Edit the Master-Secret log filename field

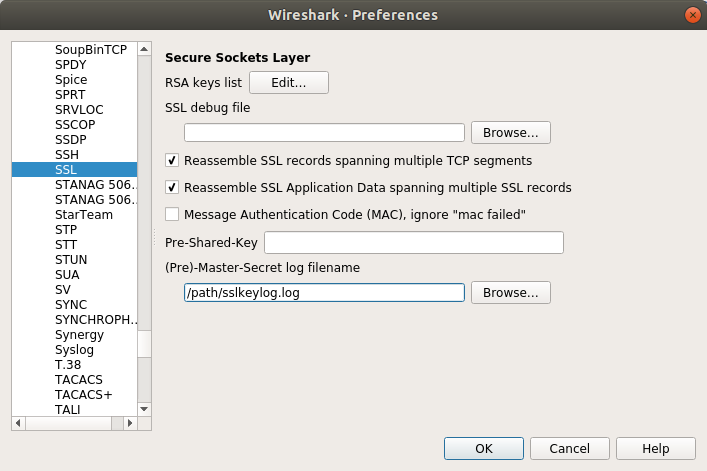(324, 293)
